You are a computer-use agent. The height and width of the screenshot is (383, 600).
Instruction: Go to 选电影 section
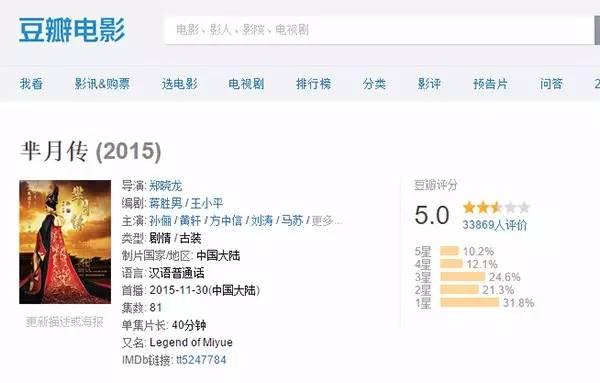pos(179,84)
